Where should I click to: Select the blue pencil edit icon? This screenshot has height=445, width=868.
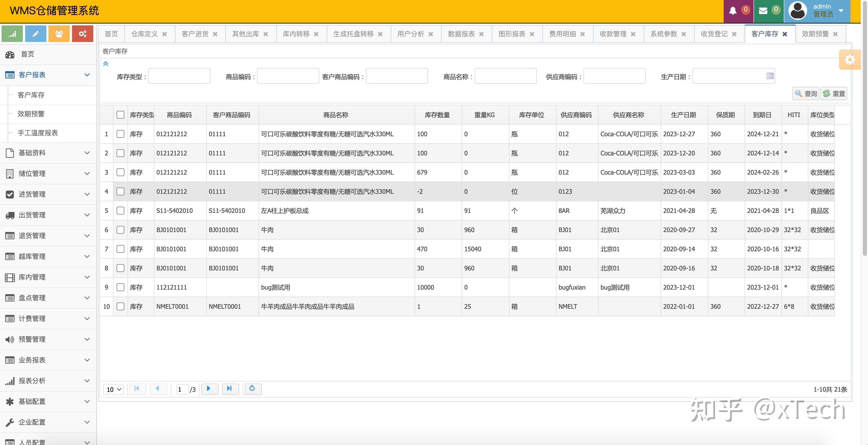(35, 34)
